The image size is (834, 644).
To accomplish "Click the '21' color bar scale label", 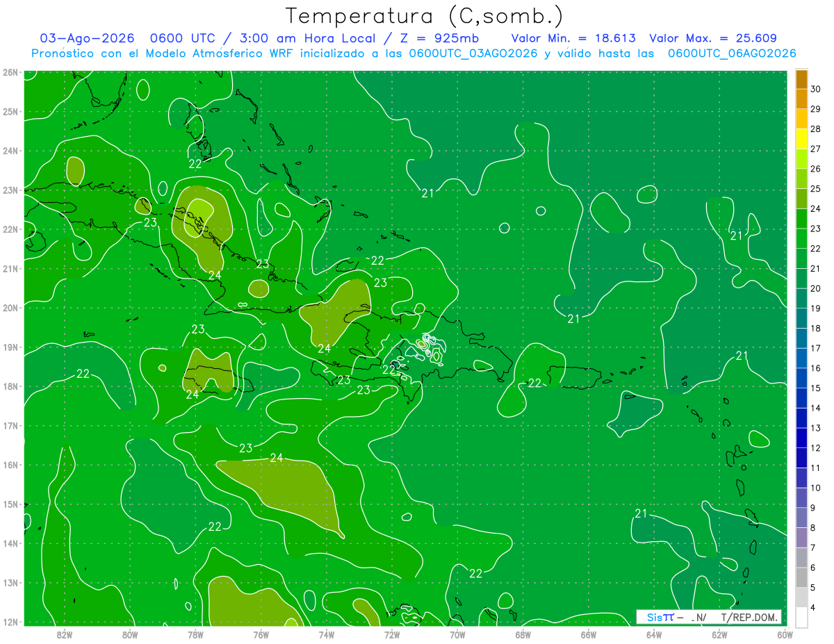I will [x=815, y=268].
